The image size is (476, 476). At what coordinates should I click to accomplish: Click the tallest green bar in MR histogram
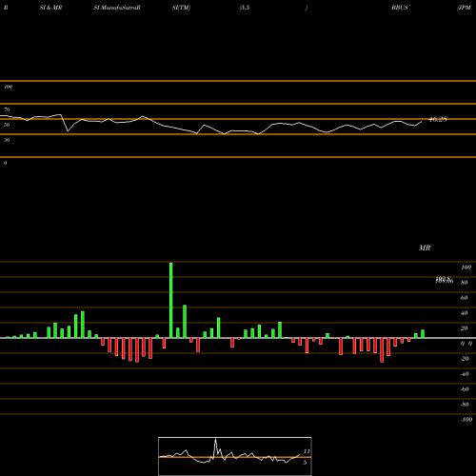tap(171, 300)
